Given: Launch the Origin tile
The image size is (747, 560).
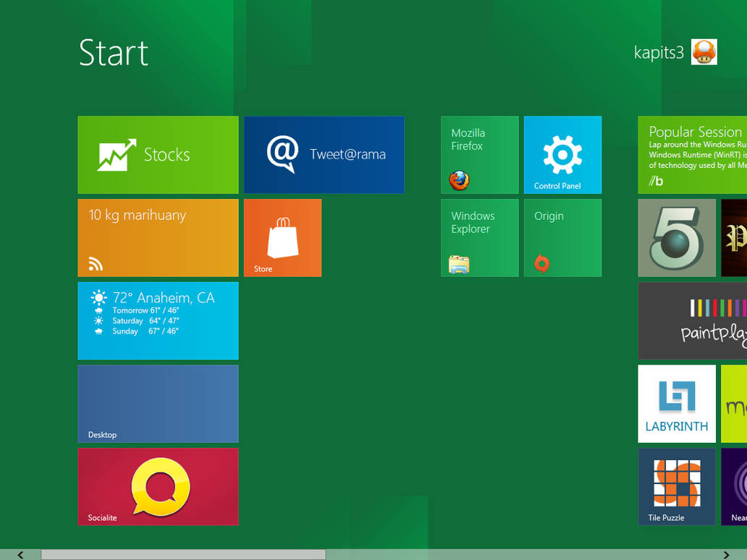Looking at the screenshot, I should [x=562, y=237].
